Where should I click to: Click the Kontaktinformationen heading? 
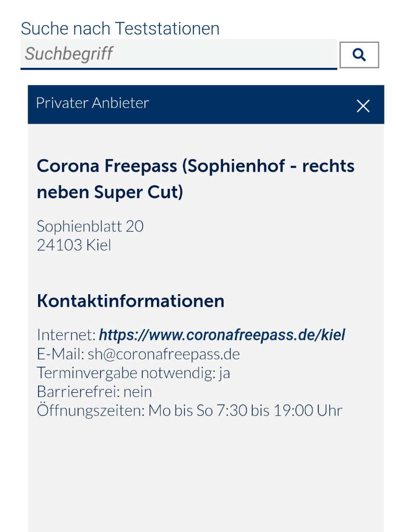130,301
